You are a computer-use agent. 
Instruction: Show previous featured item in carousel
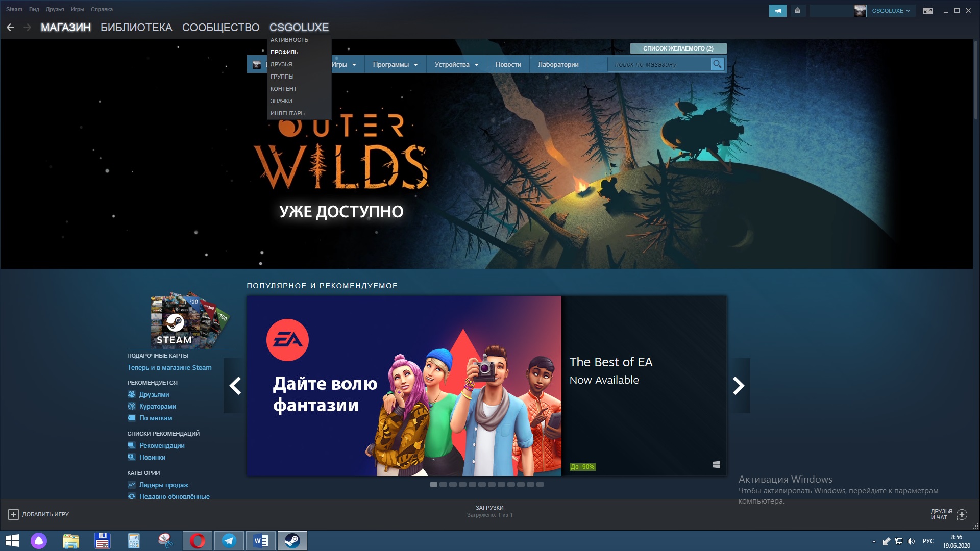point(235,386)
